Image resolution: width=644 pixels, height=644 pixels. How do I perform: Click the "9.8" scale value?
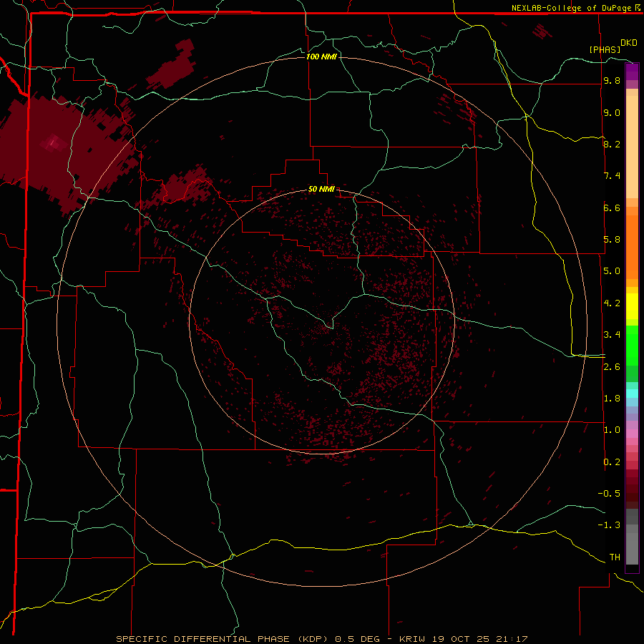click(612, 80)
